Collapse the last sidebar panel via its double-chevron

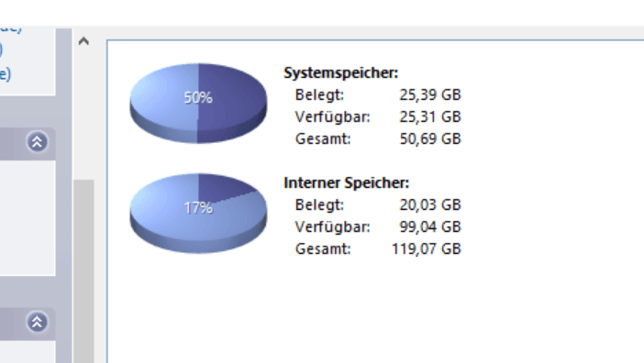(37, 322)
